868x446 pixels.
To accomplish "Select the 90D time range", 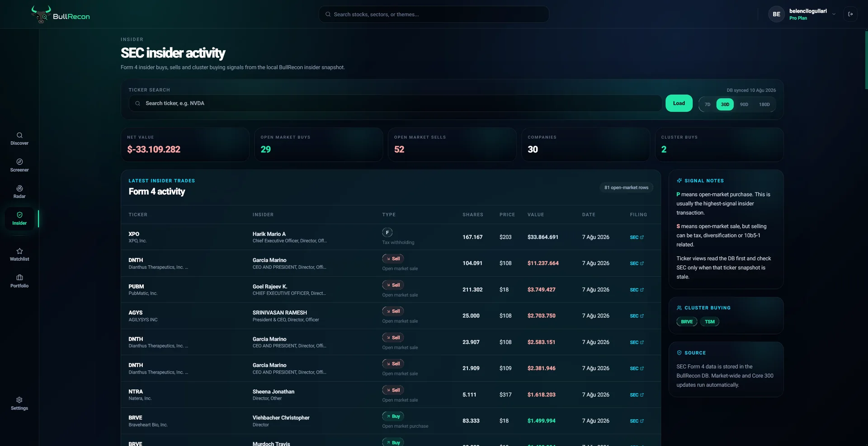I will [x=744, y=104].
